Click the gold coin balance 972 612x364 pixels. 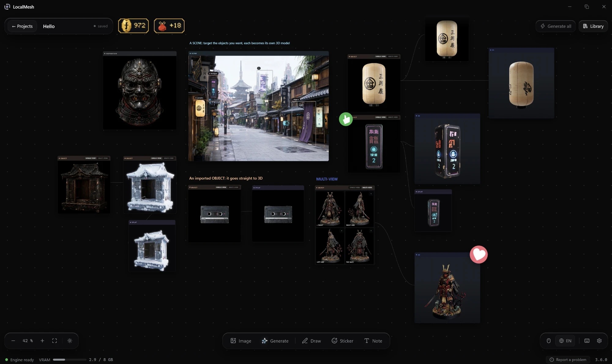133,26
